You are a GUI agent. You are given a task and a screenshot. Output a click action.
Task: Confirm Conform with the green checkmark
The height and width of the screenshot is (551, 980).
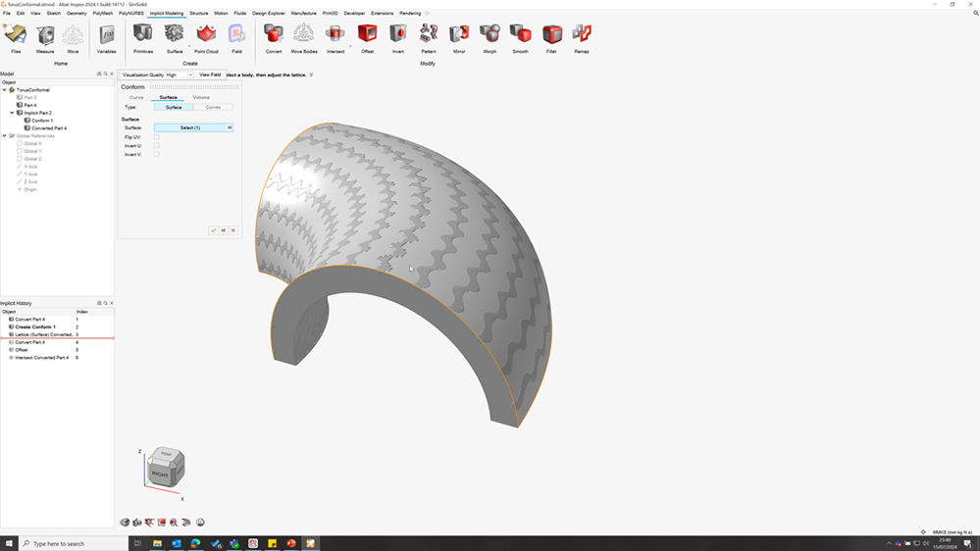[x=213, y=230]
